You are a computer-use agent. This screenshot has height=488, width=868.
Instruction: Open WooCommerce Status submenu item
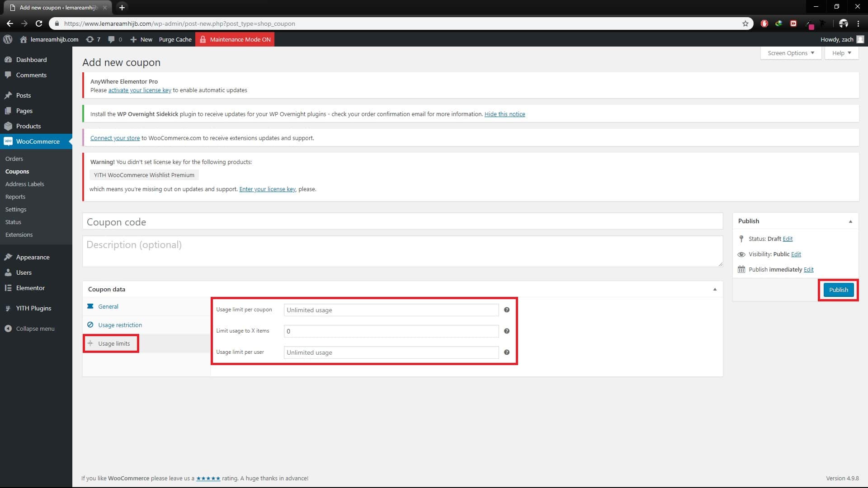(x=13, y=222)
